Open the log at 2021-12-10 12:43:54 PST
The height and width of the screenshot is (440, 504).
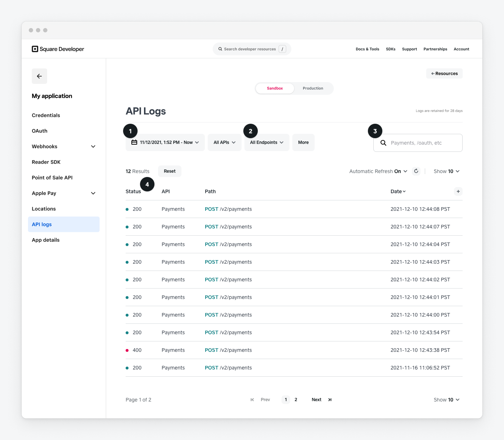click(294, 332)
